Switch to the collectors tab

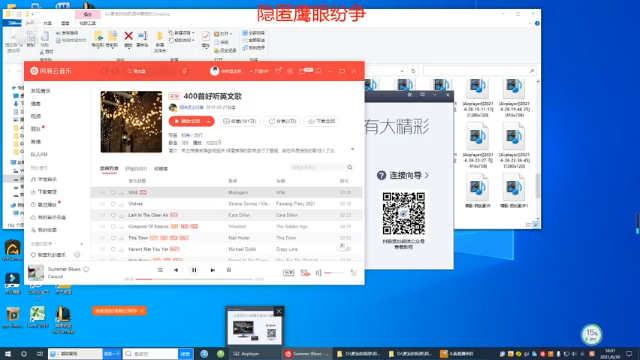pos(161,169)
